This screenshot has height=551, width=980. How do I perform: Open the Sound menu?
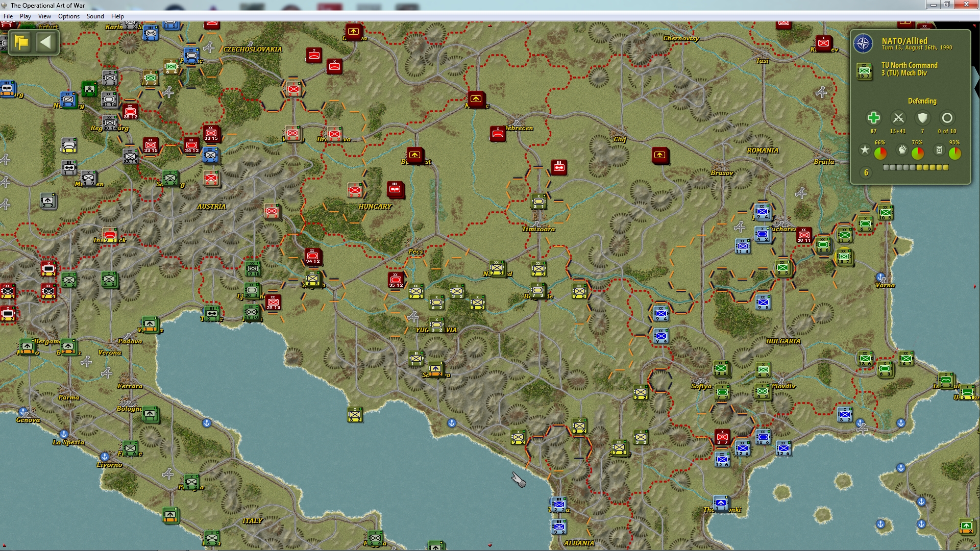[95, 16]
